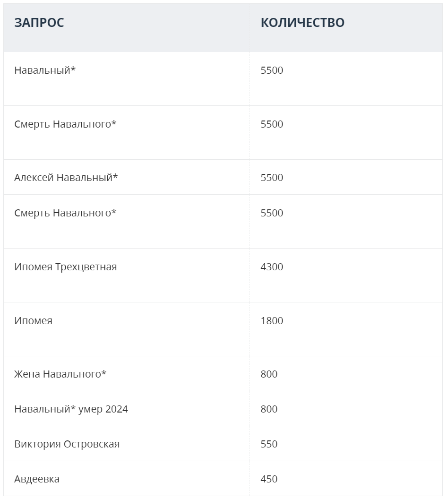The width and height of the screenshot is (448, 499).
Task: Click the КОЛИЧЕСТВО column header
Action: [x=302, y=23]
